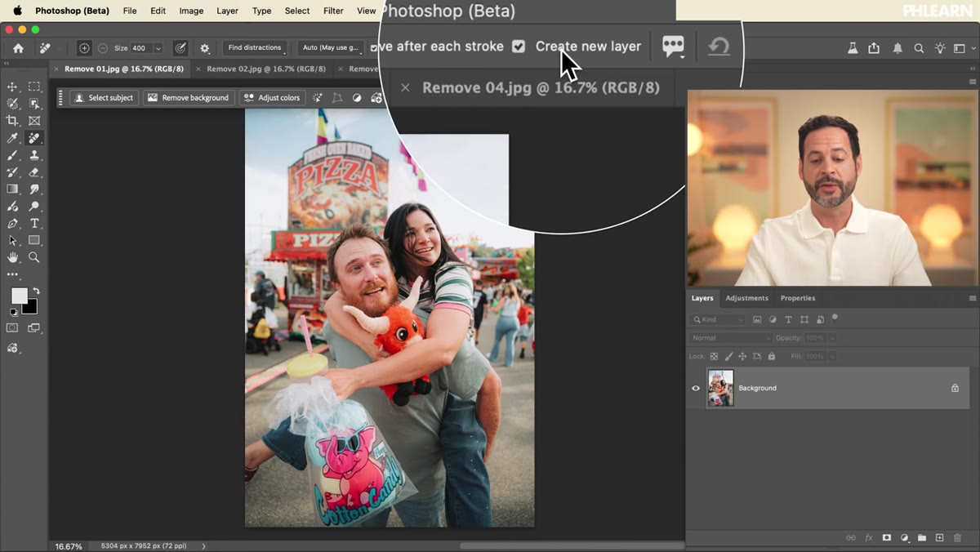The image size is (980, 552).
Task: Open the three-dot more tools menu
Action: [12, 274]
